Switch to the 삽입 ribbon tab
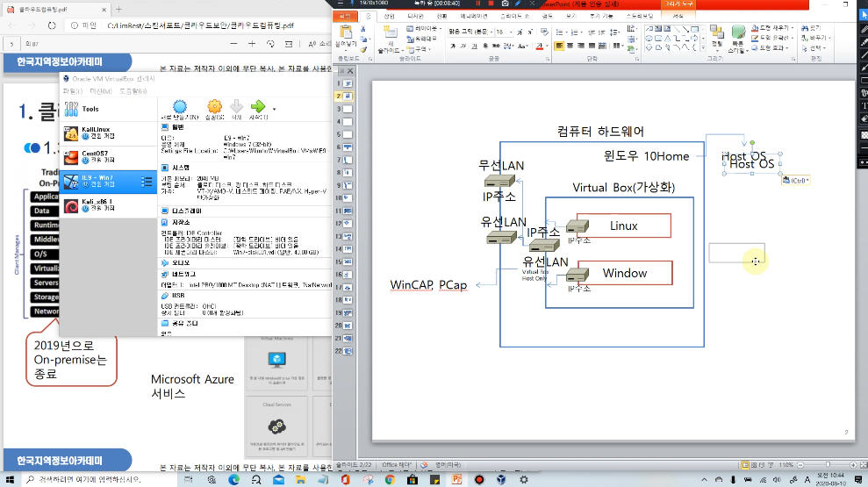 pyautogui.click(x=389, y=17)
